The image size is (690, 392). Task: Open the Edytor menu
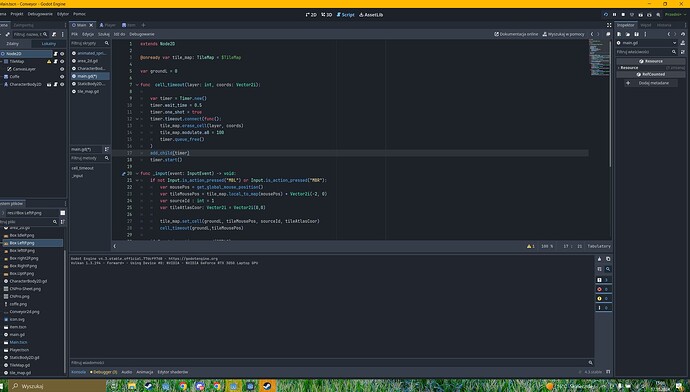click(63, 14)
